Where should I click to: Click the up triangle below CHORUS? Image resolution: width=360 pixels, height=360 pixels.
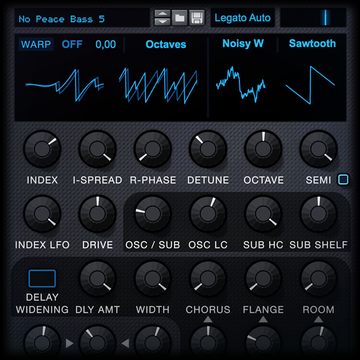208,320
